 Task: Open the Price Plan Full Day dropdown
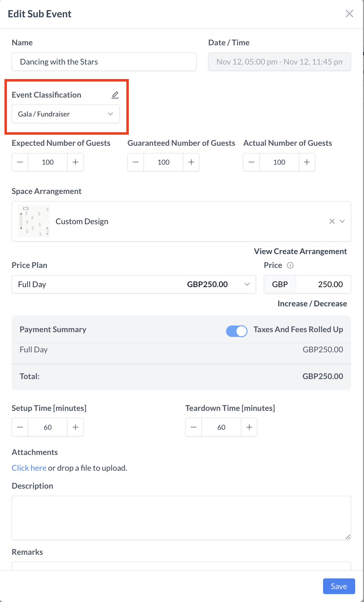point(134,284)
